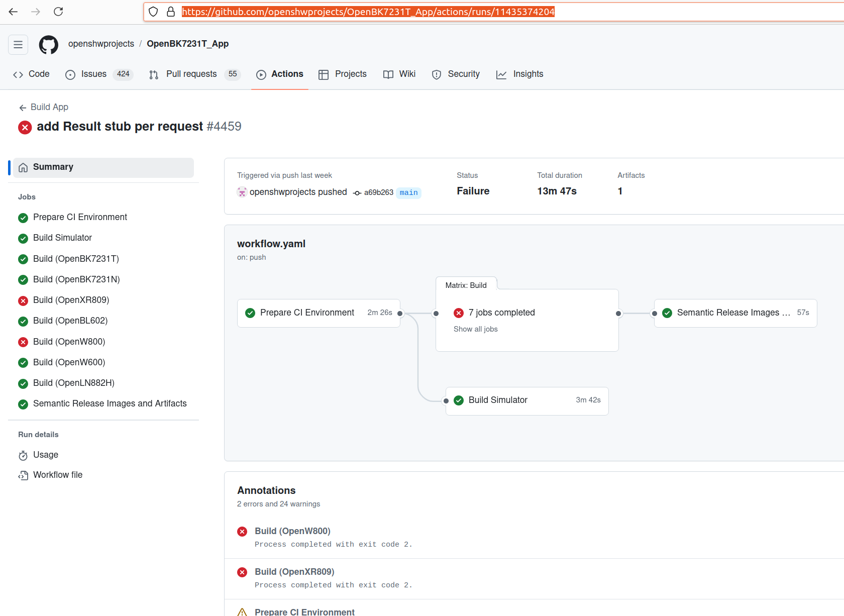Screen dimensions: 844x616
Task: Click the browser forward arrow
Action: click(36, 12)
